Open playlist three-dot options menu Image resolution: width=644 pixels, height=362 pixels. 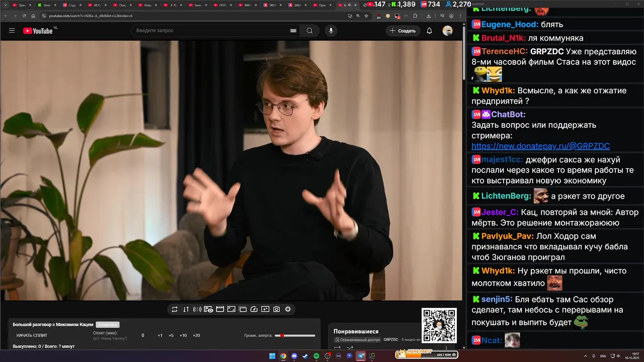point(446,348)
